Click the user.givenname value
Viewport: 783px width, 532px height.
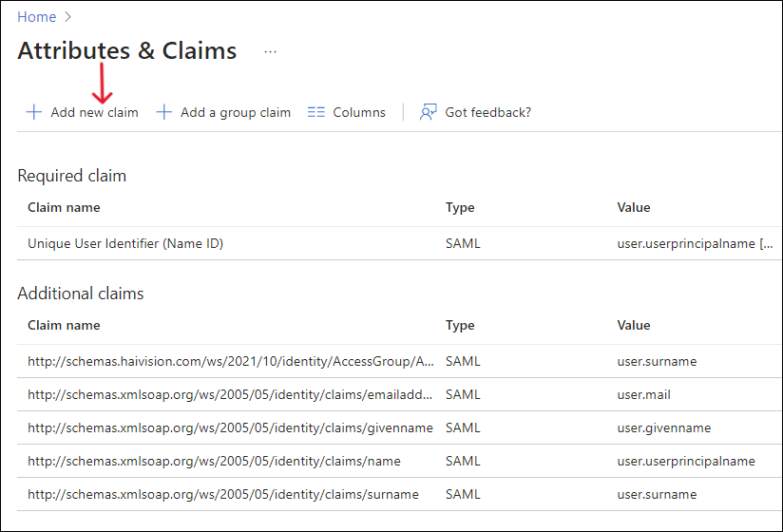(x=663, y=427)
